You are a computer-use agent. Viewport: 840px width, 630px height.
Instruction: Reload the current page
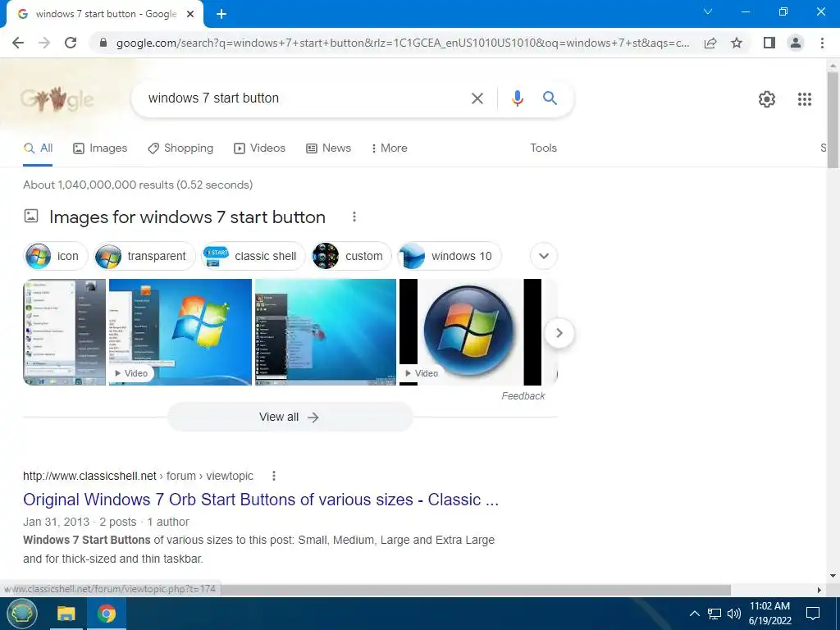[71, 43]
